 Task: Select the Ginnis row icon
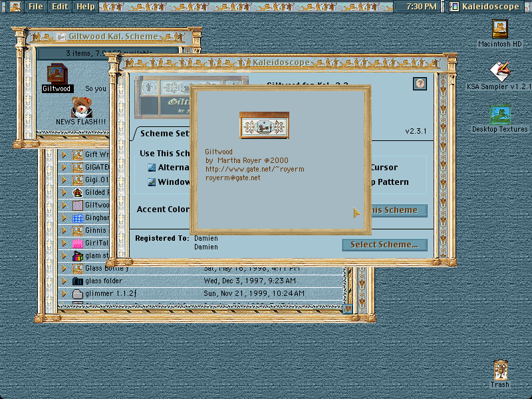tap(78, 230)
